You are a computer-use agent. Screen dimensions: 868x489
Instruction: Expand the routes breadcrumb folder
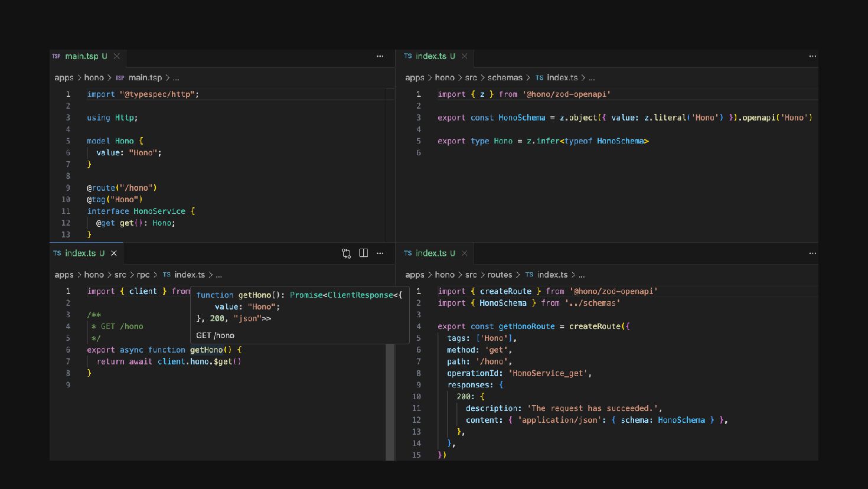click(500, 275)
